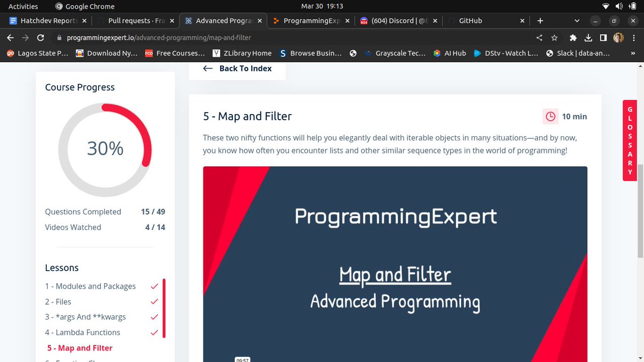Share this page via share icon
This screenshot has width=644, height=362.
coord(539,38)
